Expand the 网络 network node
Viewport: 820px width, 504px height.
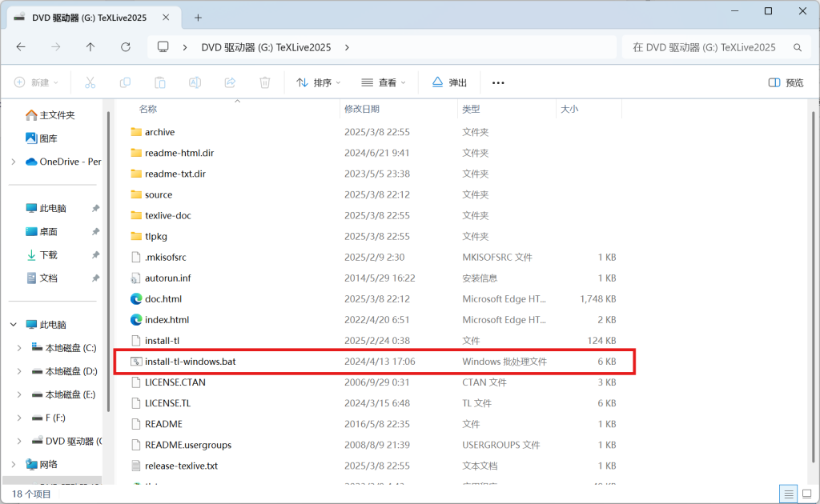click(x=14, y=464)
